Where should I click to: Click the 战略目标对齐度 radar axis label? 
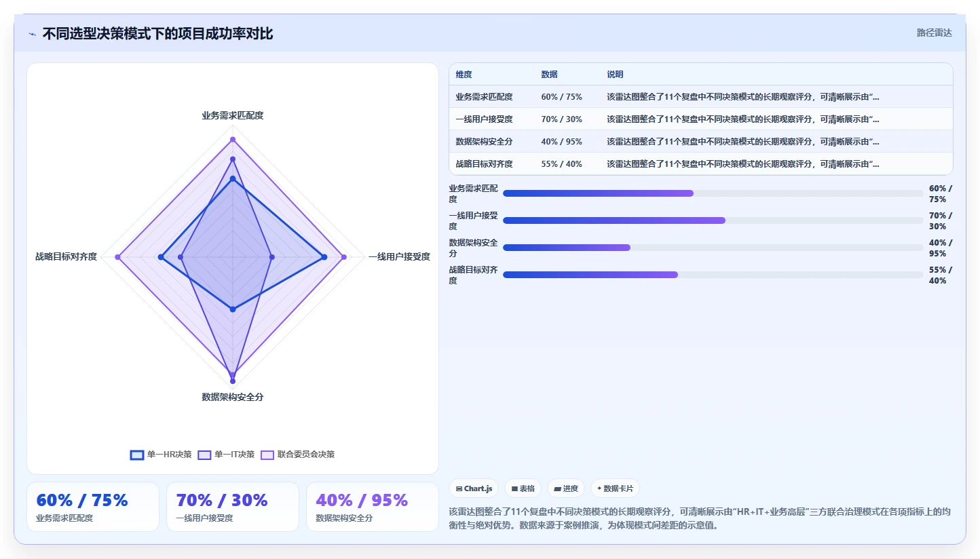(x=67, y=257)
